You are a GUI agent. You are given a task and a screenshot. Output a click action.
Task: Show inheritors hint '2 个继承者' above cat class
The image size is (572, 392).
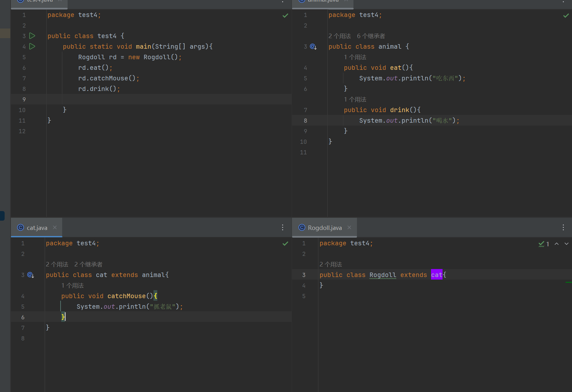click(x=88, y=265)
